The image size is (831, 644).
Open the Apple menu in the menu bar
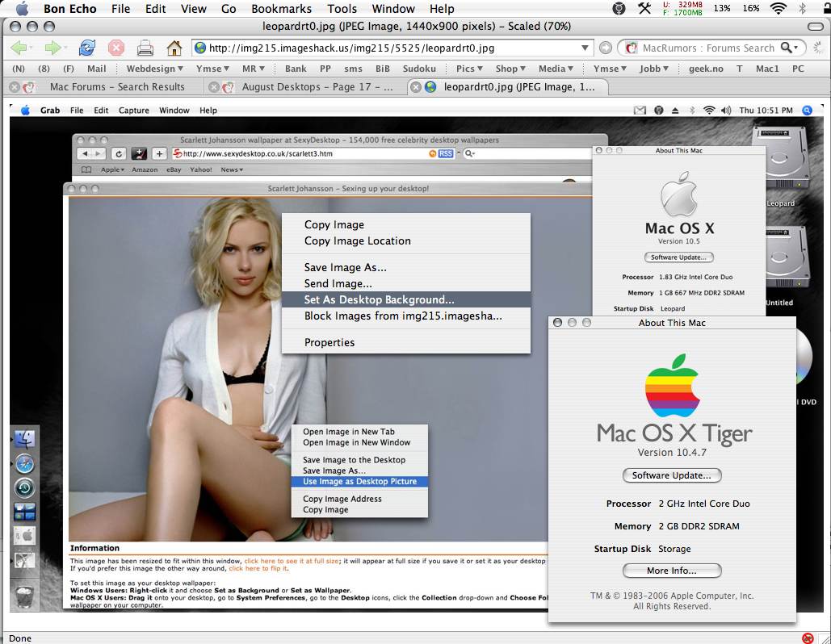coord(23,8)
